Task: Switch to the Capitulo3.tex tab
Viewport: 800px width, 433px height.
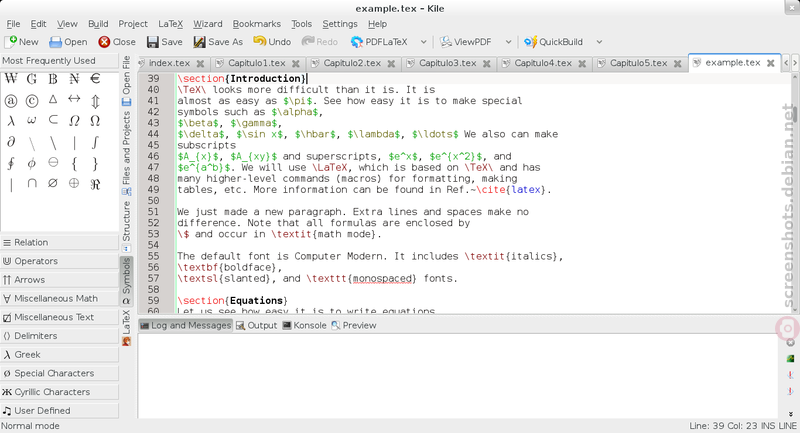Action: click(447, 63)
